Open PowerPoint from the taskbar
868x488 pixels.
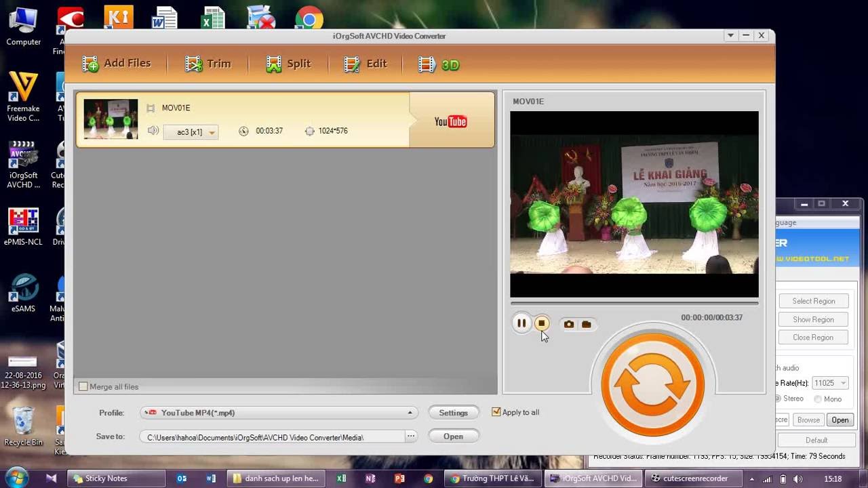(x=399, y=478)
